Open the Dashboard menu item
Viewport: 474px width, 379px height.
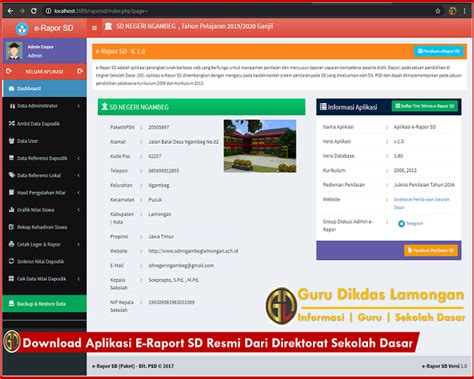click(x=44, y=88)
